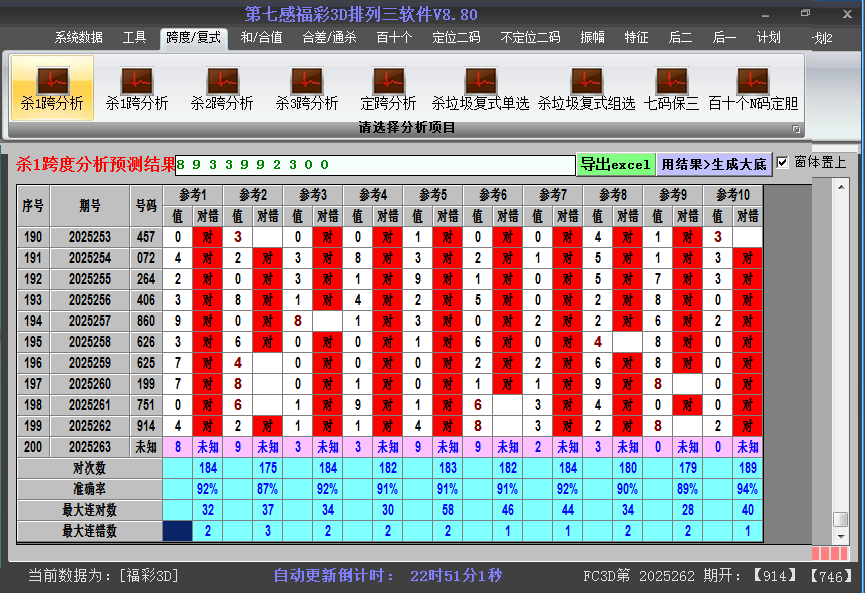
Task: Click the 七码保三 icon
Action: pos(672,88)
